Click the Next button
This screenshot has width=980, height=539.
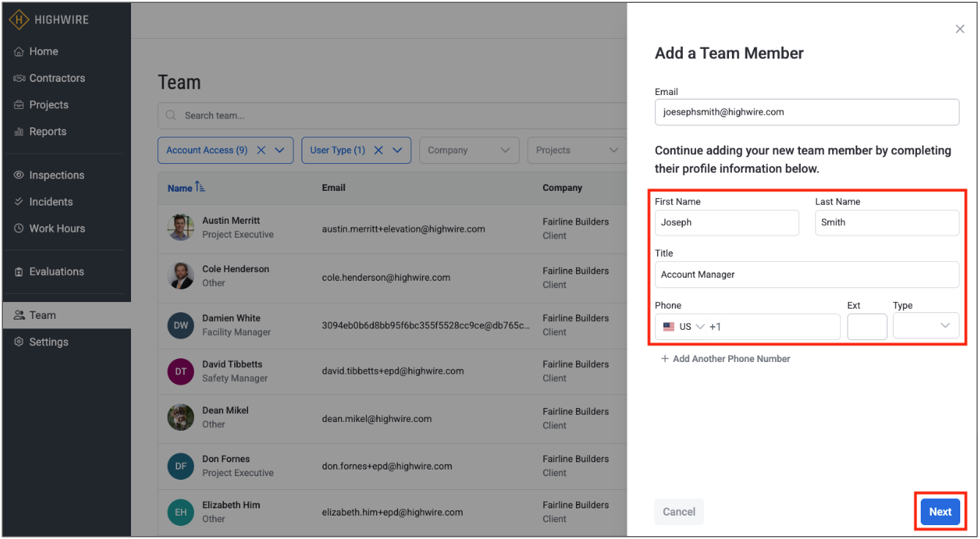[940, 512]
